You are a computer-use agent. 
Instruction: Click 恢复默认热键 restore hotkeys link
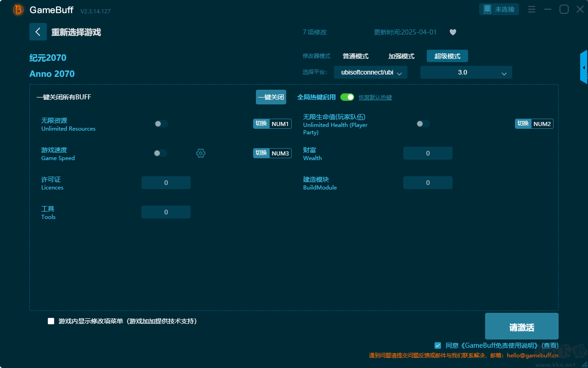pyautogui.click(x=375, y=98)
